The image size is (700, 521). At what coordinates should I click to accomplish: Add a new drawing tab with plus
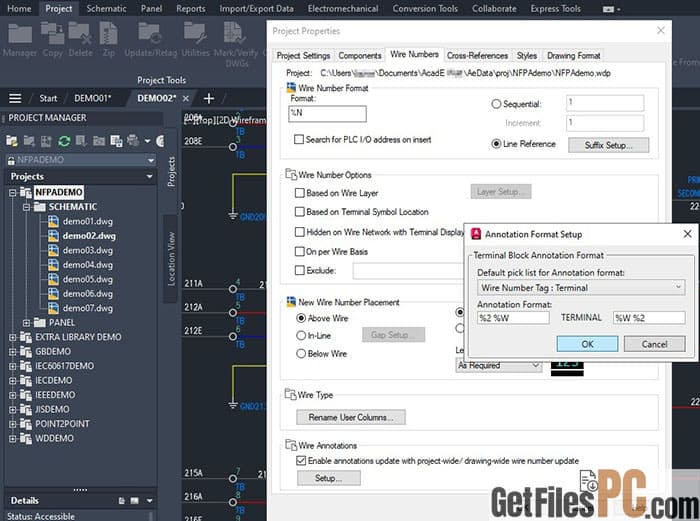[208, 98]
